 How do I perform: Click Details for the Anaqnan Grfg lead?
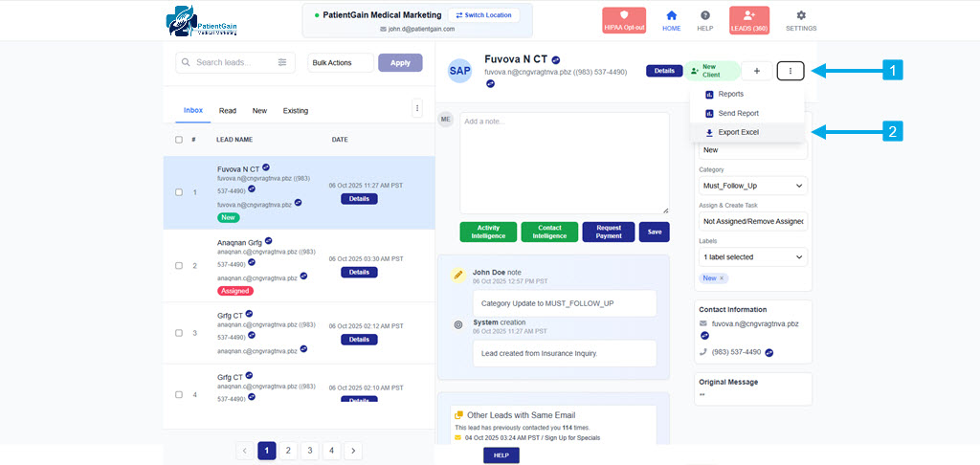click(360, 273)
